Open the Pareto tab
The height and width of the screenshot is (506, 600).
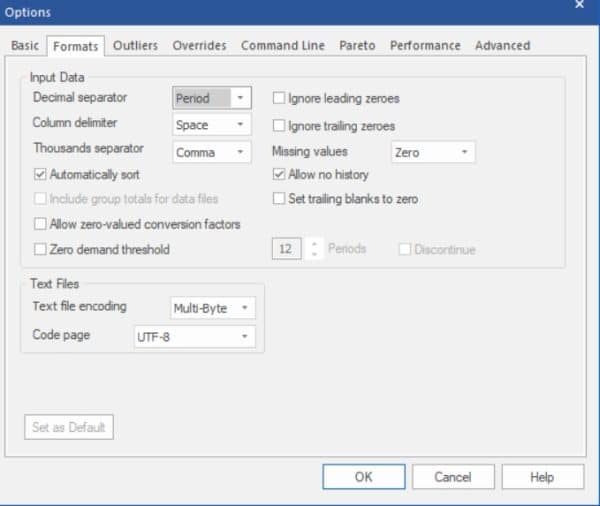[x=357, y=46]
